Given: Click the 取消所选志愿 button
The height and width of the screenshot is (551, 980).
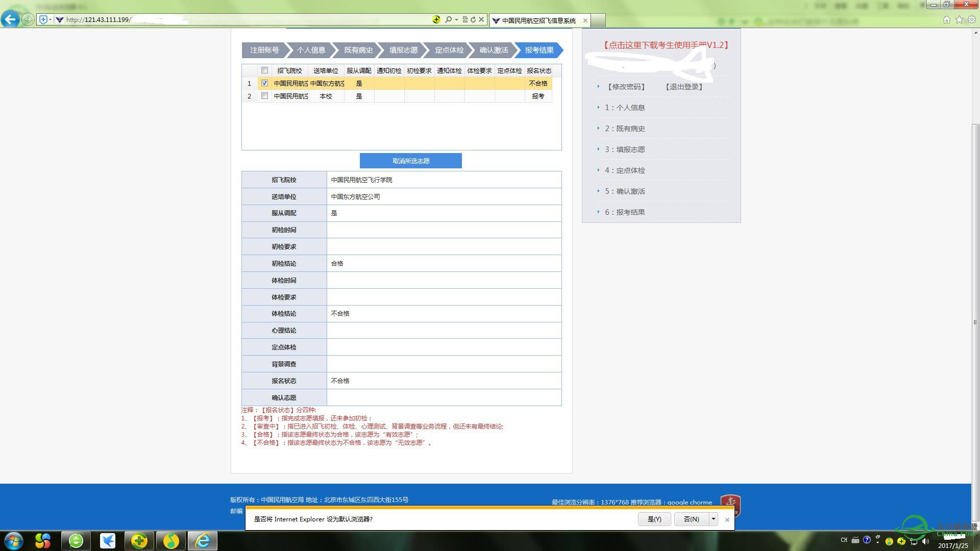Looking at the screenshot, I should coord(410,161).
